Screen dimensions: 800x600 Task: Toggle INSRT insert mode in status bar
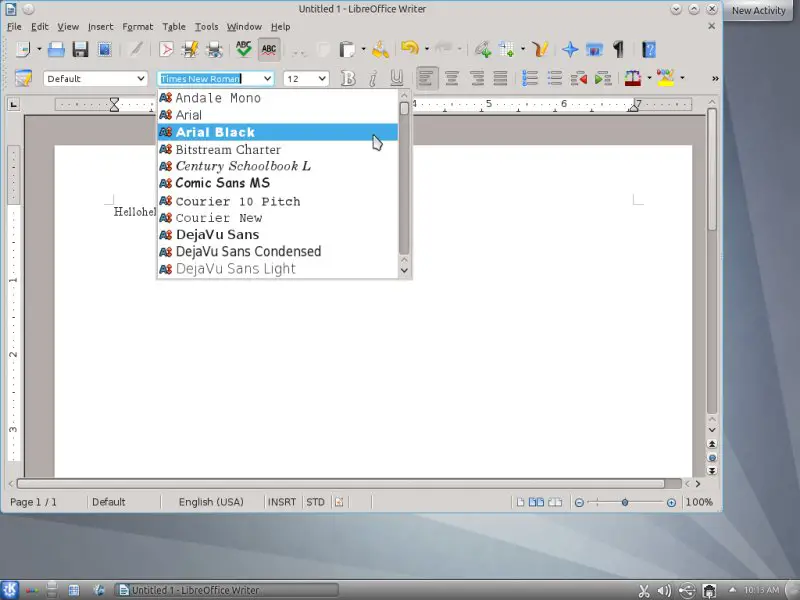point(282,502)
